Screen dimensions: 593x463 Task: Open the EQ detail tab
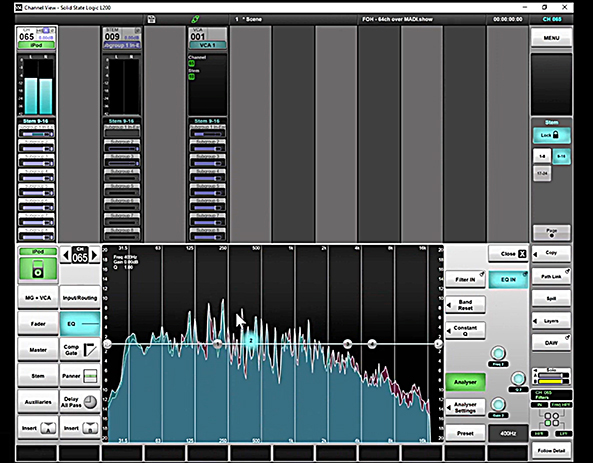pyautogui.click(x=80, y=324)
